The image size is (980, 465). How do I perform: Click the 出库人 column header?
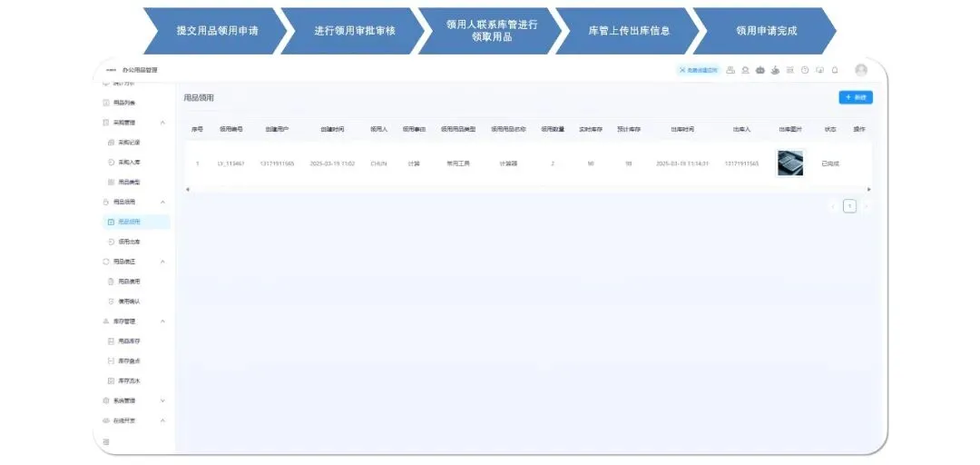tap(741, 130)
